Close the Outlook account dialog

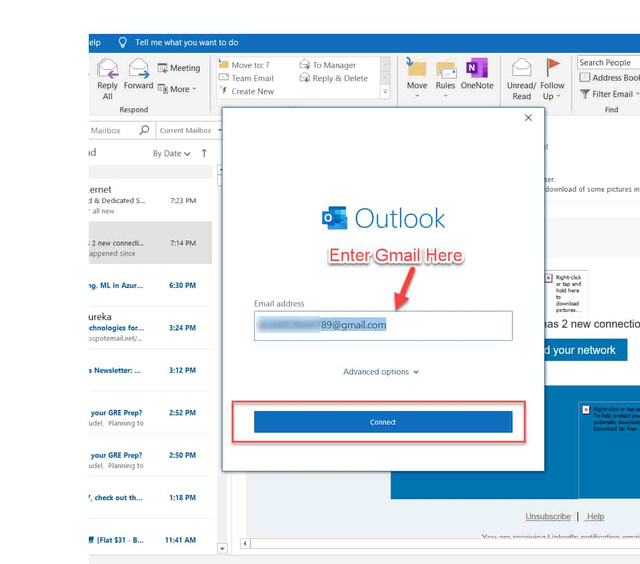point(528,118)
